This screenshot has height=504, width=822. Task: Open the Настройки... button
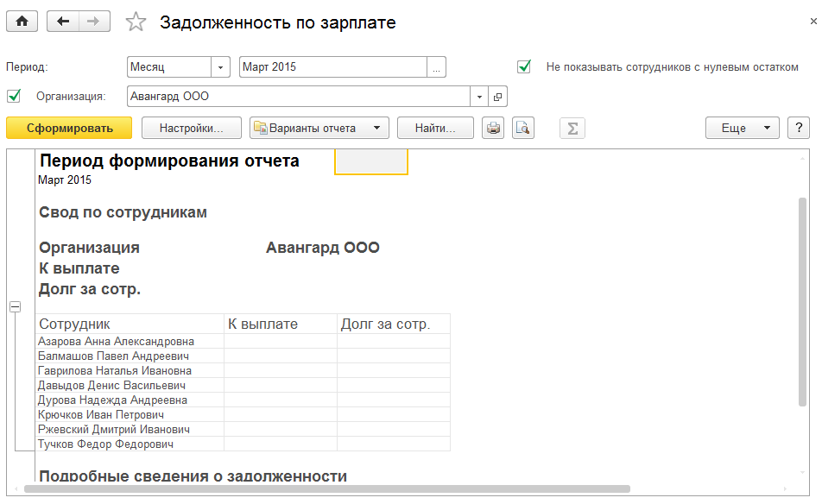(x=191, y=129)
